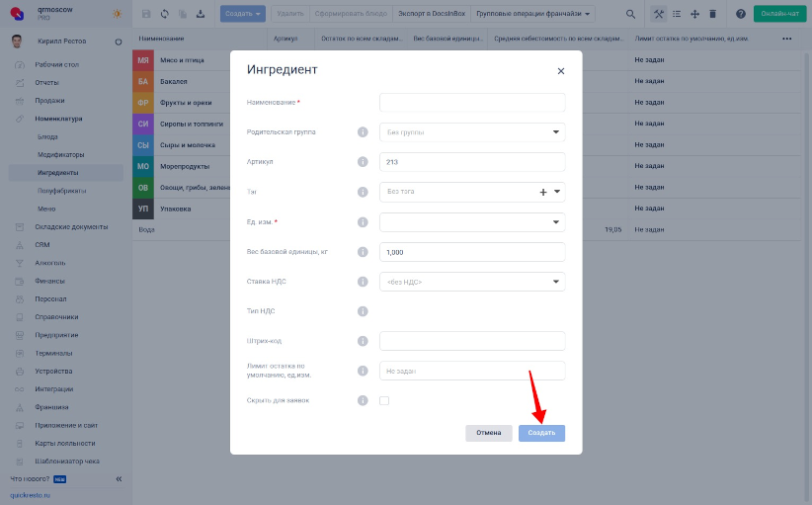Click the Отмена button
Screen dimensions: 812x505
tap(489, 433)
